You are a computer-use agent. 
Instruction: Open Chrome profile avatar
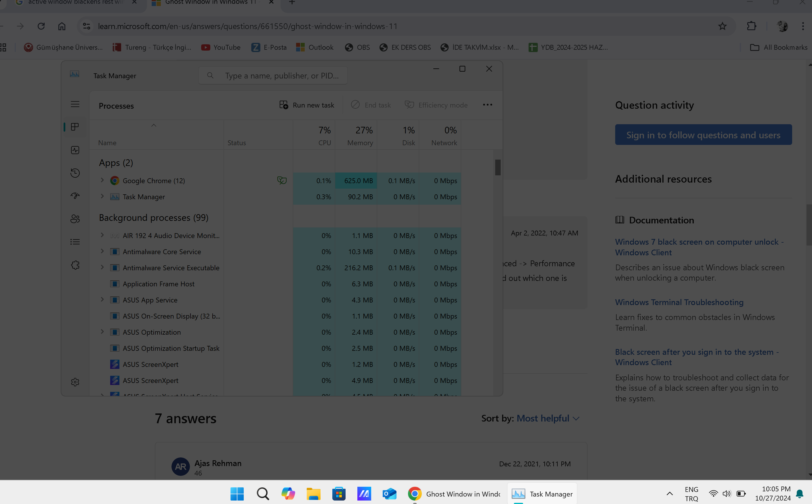(x=782, y=26)
